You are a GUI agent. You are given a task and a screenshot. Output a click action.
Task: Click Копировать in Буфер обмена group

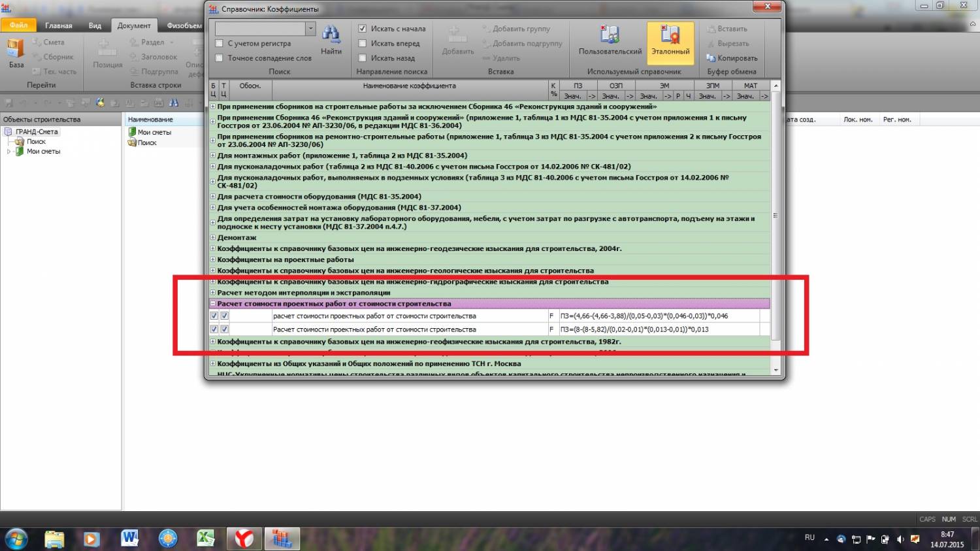click(x=732, y=58)
